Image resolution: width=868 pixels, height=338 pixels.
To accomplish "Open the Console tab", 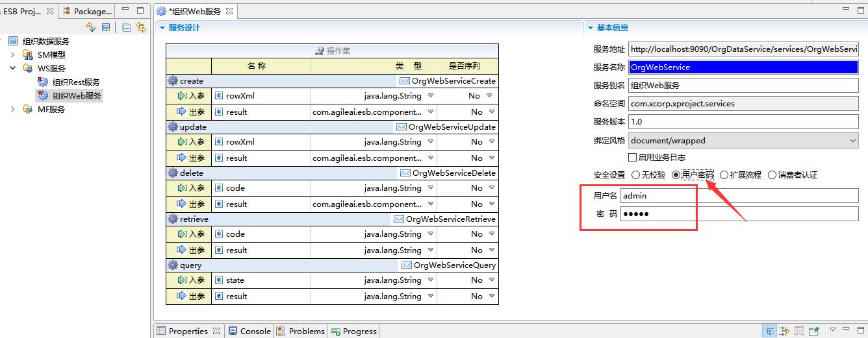I will 249,331.
